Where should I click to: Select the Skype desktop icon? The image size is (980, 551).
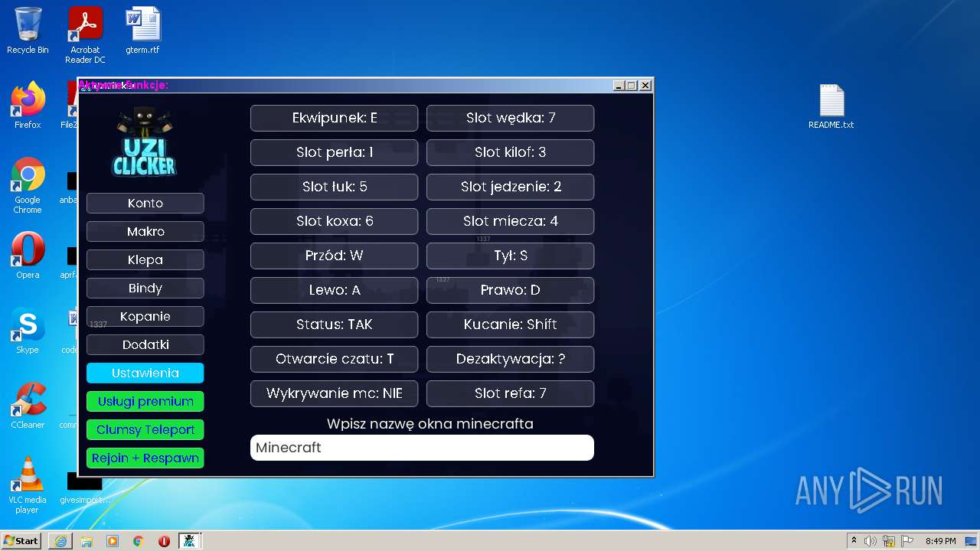28,331
